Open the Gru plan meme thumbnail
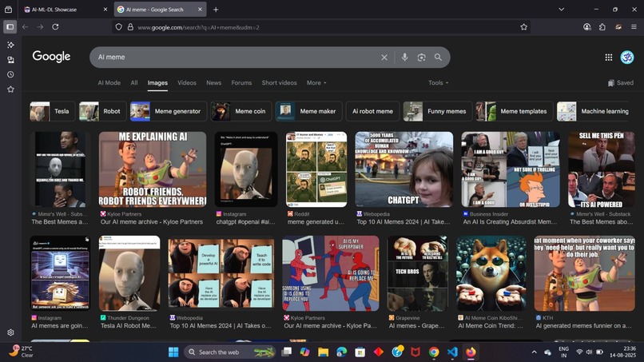The height and width of the screenshot is (362, 644). [221, 273]
